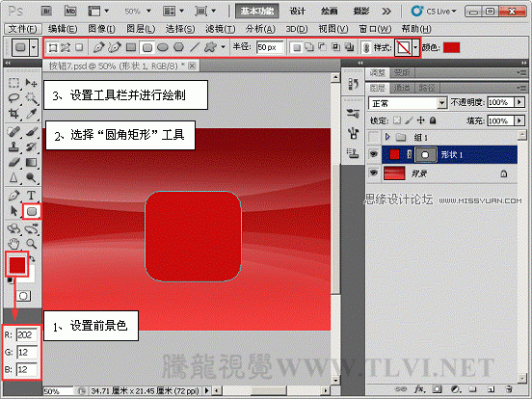Toggle lock all
Screen dimensions: 532x399
[433, 120]
